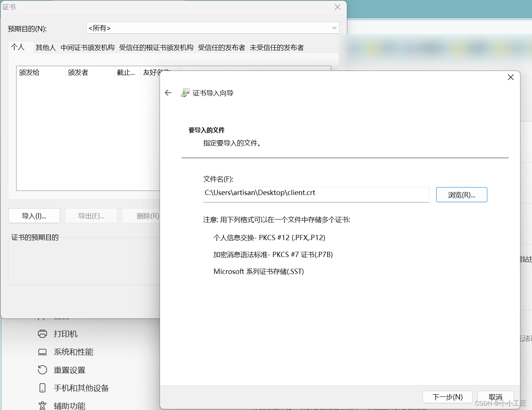Viewport: 532px width, 410px height.
Task: Click the Certificate Import Wizard icon
Action: [x=185, y=93]
